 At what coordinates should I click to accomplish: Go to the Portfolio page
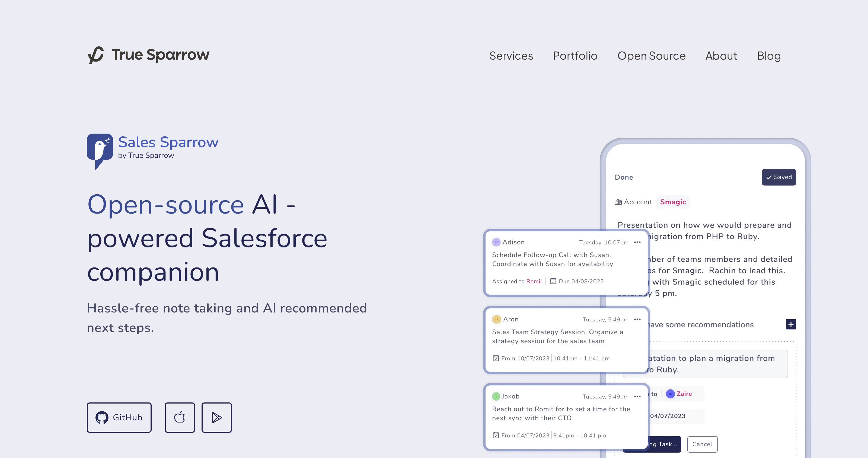pyautogui.click(x=575, y=56)
